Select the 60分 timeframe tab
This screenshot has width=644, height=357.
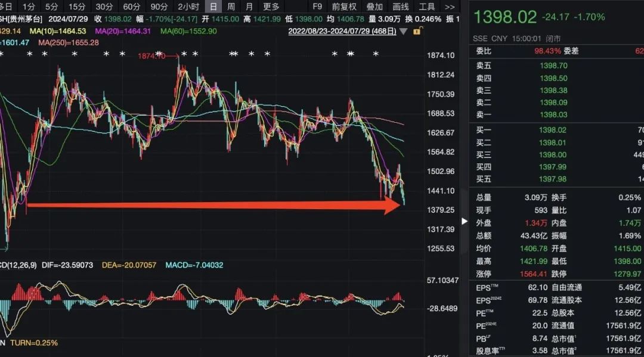tap(131, 7)
